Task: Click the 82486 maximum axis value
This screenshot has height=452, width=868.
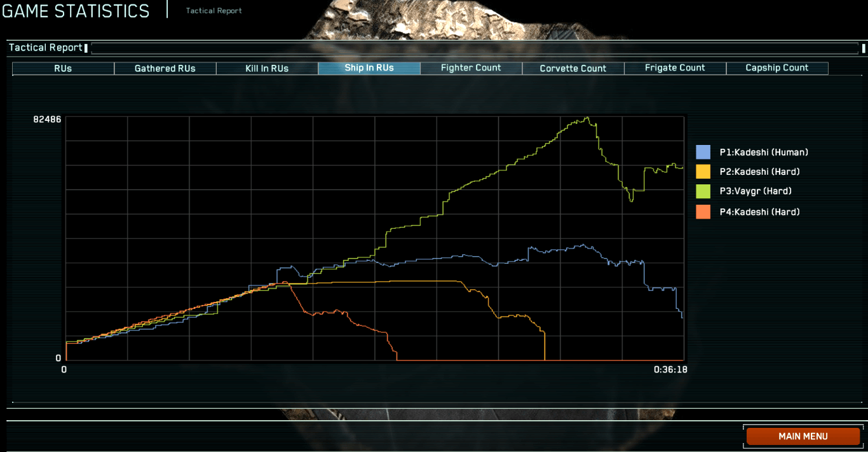Action: pyautogui.click(x=48, y=120)
